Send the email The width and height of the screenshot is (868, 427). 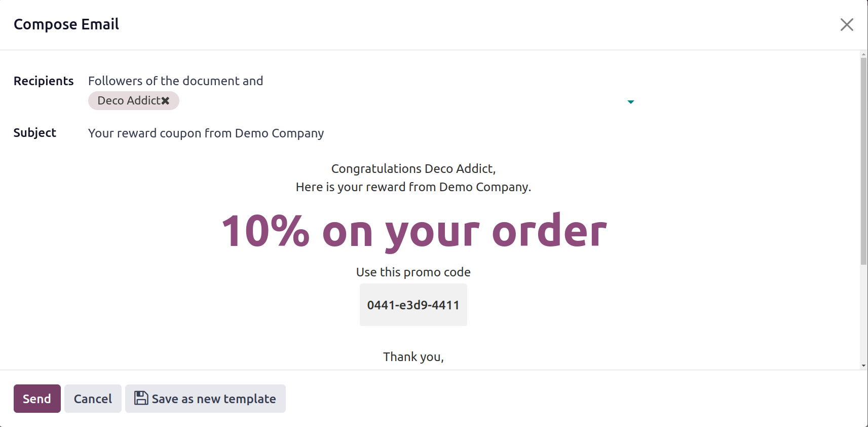[37, 399]
